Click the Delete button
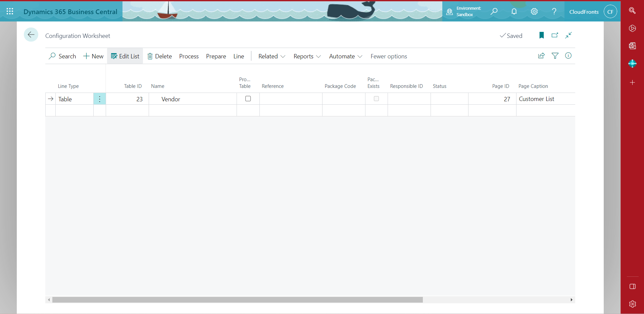 click(x=160, y=56)
